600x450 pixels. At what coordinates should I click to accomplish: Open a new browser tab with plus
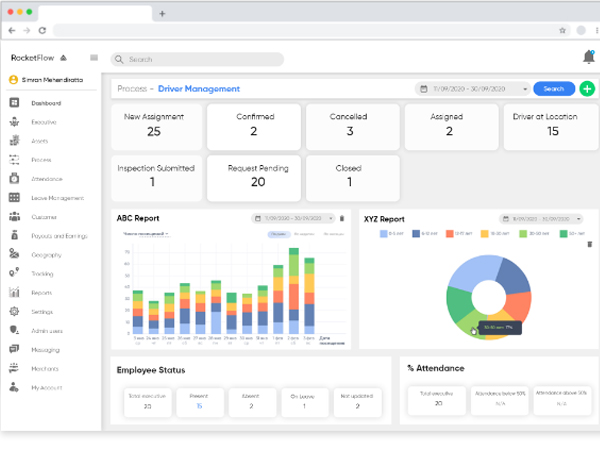(162, 14)
